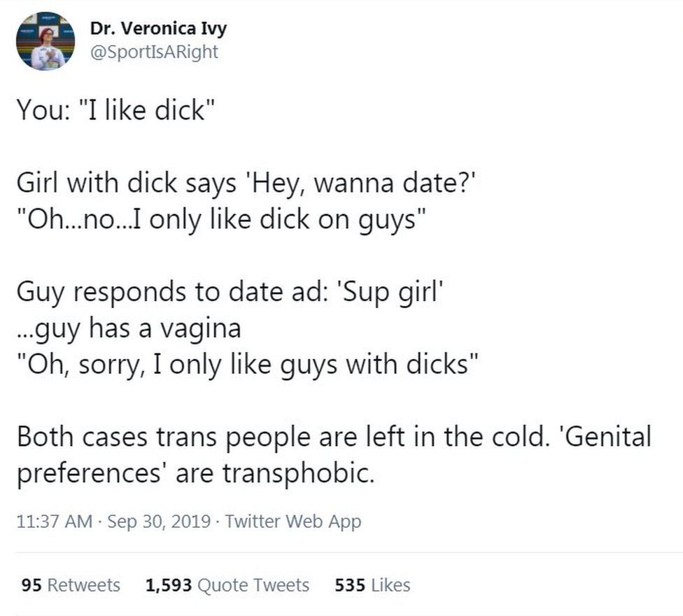
Task: Click the @SportIsARight handle
Action: [x=154, y=52]
